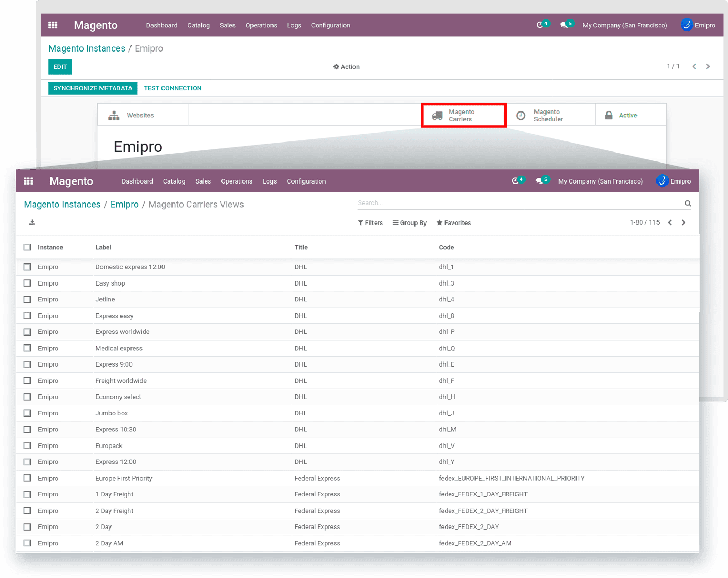Check the 2 Day AM row
This screenshot has width=728, height=578.
(27, 543)
